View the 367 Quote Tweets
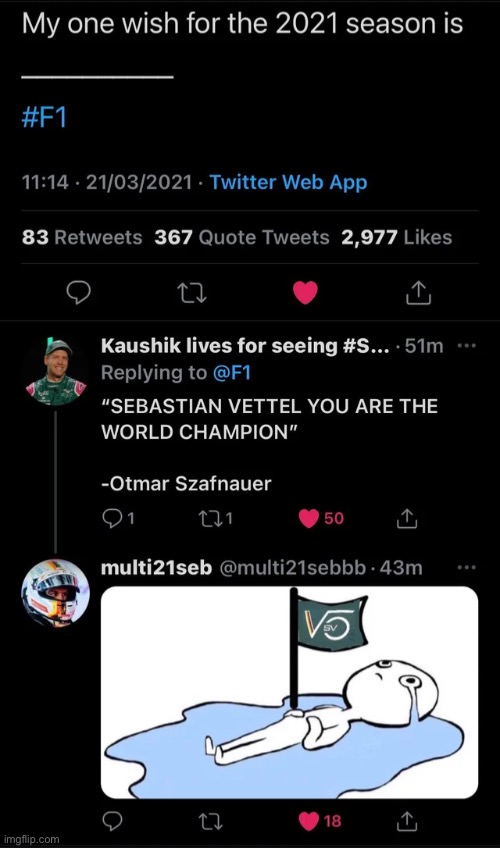 coord(242,237)
